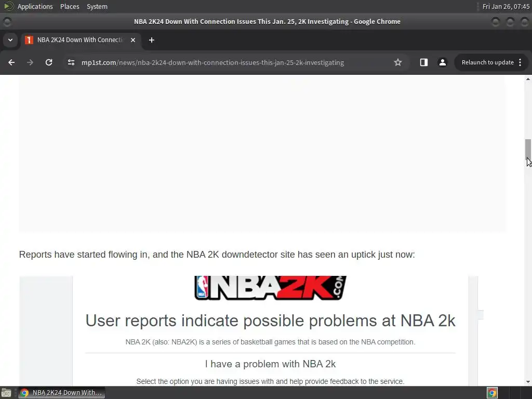Click 'I have a problem with NBA 2k' text

pos(270,364)
